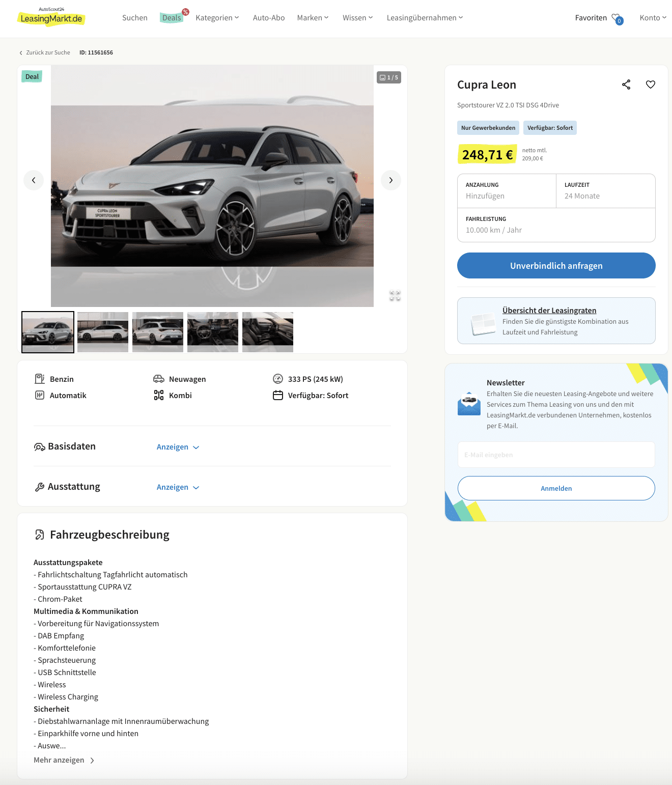Viewport: 672px width, 785px height.
Task: Click the availability calendar icon
Action: click(x=278, y=395)
